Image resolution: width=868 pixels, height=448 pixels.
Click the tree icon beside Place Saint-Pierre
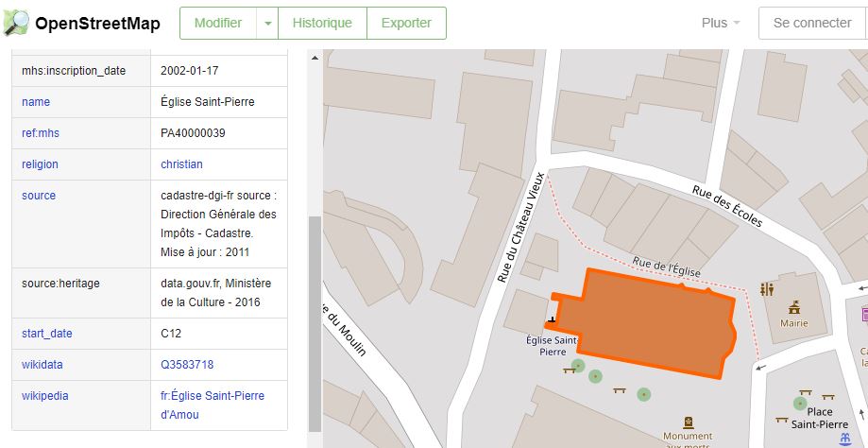click(799, 404)
